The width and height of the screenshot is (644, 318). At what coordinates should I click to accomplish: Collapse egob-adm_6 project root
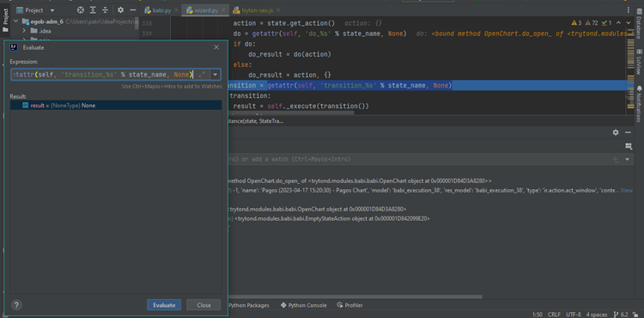point(16,21)
